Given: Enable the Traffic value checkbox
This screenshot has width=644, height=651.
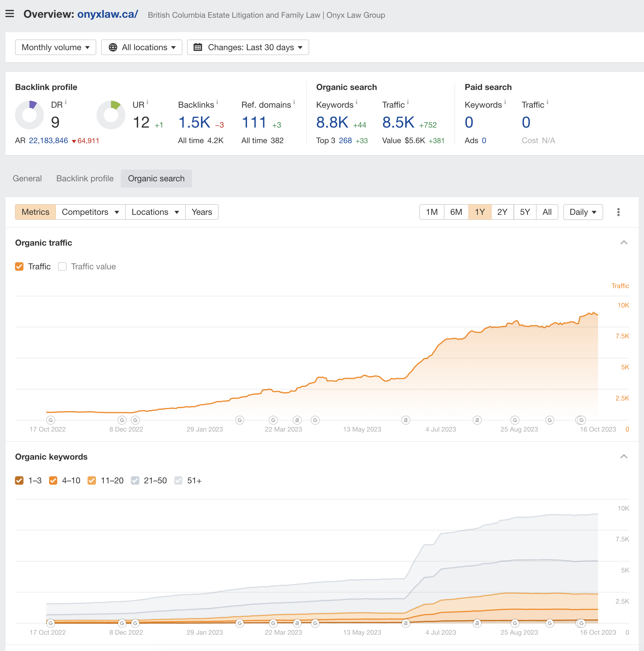Looking at the screenshot, I should [62, 266].
